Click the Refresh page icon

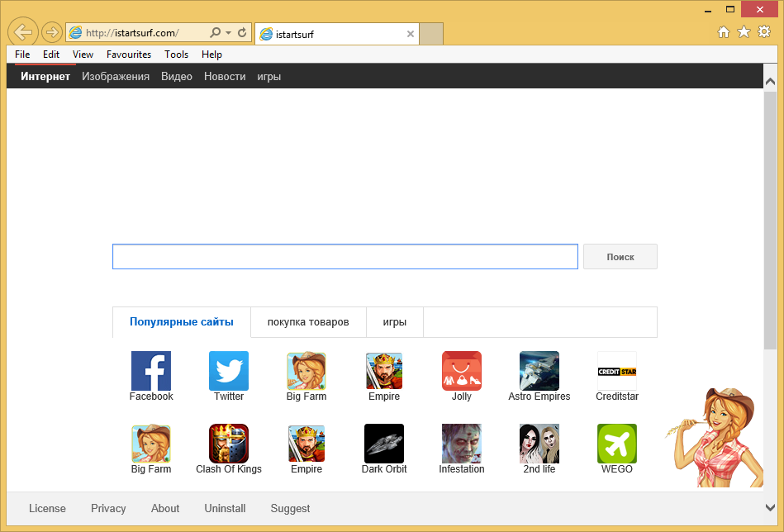coord(242,33)
